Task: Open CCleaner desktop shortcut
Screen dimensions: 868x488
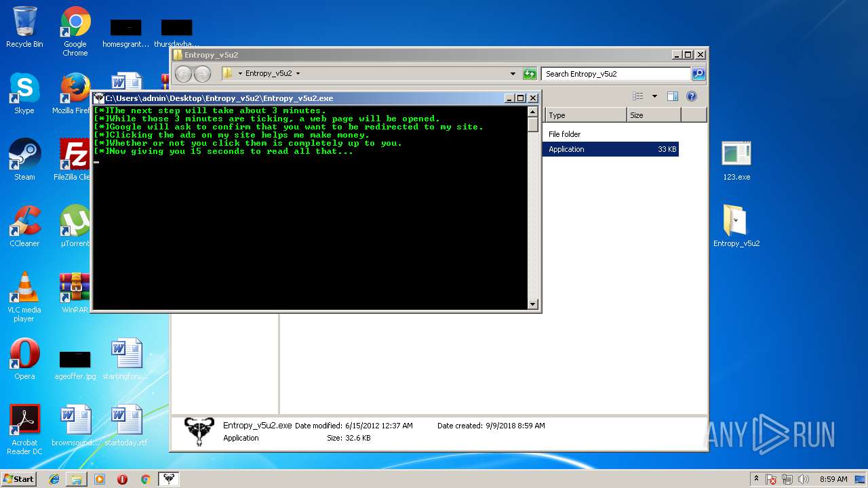Action: click(24, 226)
